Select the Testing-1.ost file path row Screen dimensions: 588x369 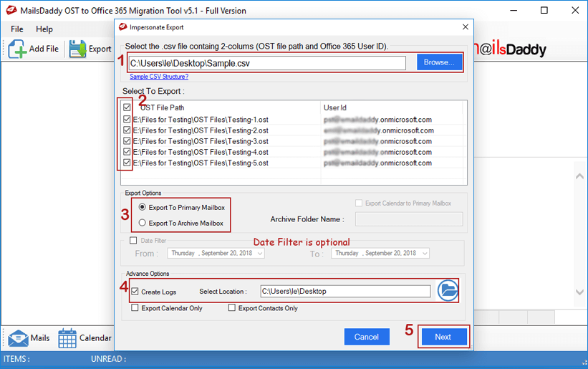click(201, 120)
